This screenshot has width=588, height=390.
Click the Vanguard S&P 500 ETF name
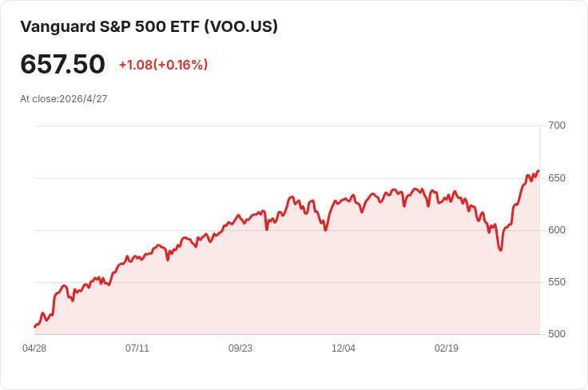[x=109, y=26]
